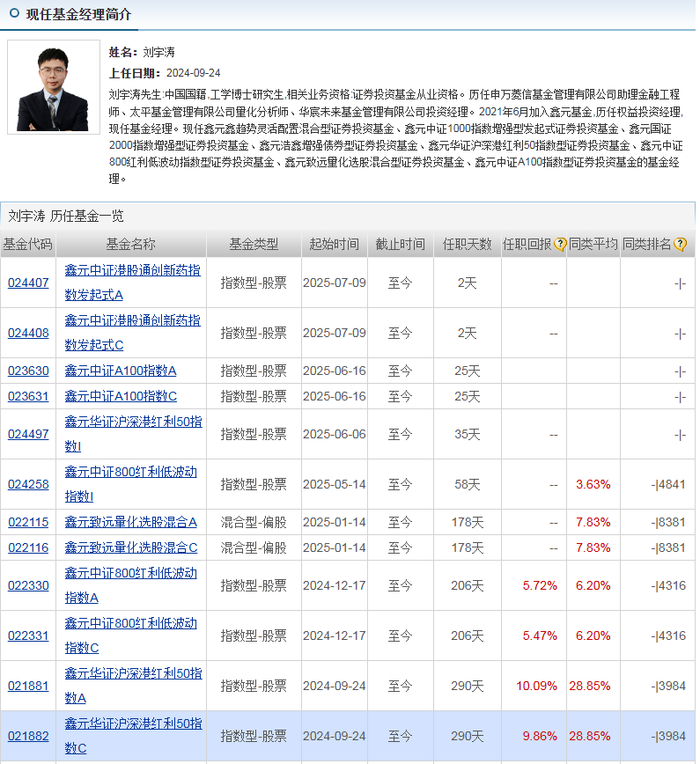Open fund code link 024407
700x764 pixels.
click(28, 283)
